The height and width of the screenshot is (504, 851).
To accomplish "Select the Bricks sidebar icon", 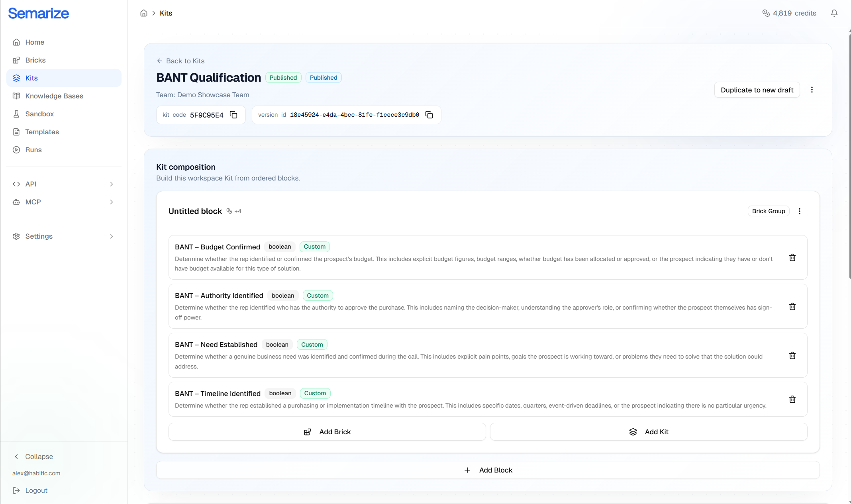I will [16, 60].
